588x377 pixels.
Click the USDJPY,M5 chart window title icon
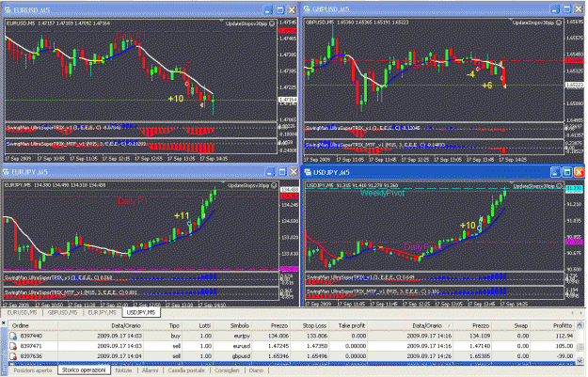tap(308, 172)
